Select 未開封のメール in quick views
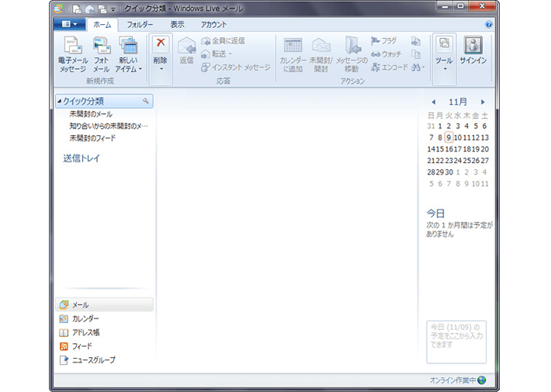 [x=90, y=114]
